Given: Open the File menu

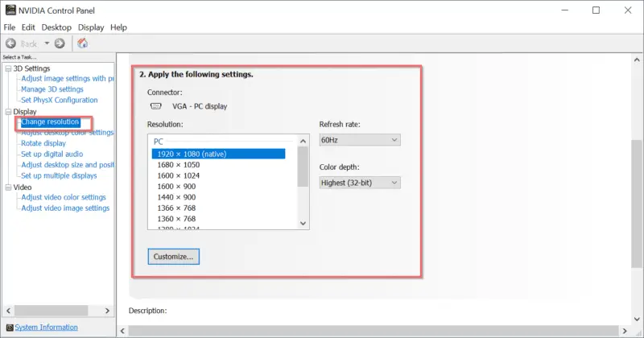Looking at the screenshot, I should click(10, 27).
